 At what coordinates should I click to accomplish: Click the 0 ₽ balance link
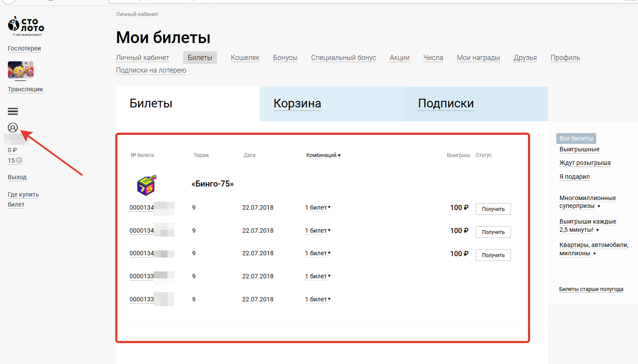[12, 150]
